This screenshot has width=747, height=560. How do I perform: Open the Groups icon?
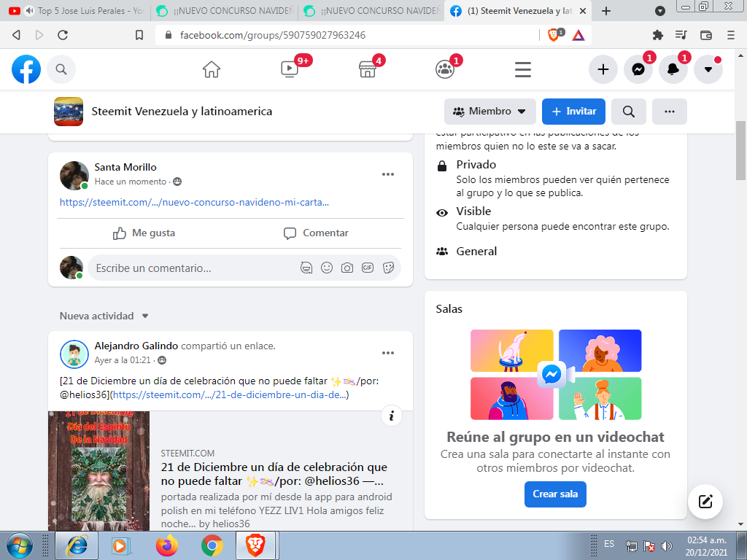[x=445, y=69]
